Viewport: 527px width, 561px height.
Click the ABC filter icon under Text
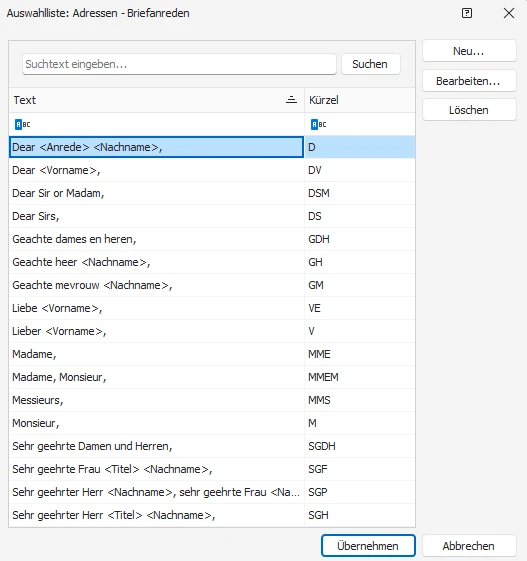pyautogui.click(x=23, y=125)
